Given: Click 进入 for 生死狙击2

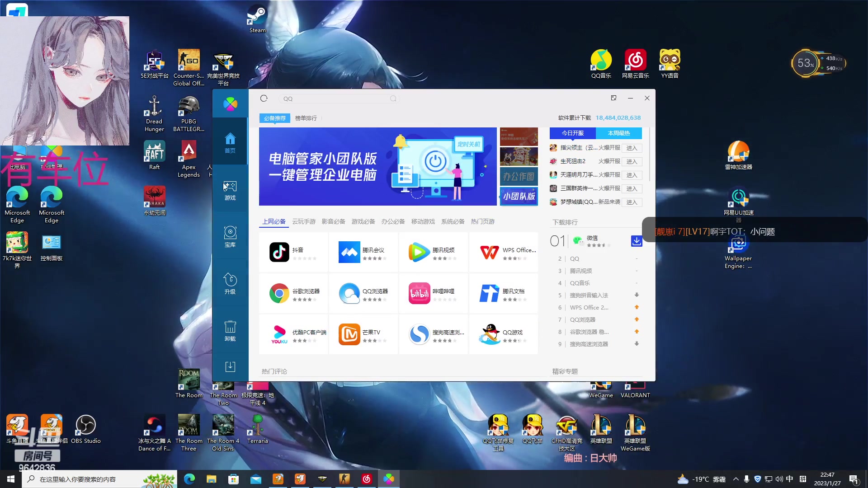Looking at the screenshot, I should pyautogui.click(x=632, y=161).
